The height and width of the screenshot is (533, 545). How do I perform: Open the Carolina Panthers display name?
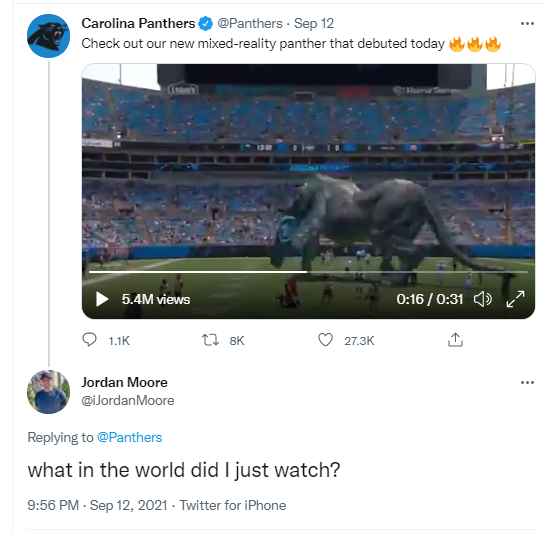(x=138, y=24)
